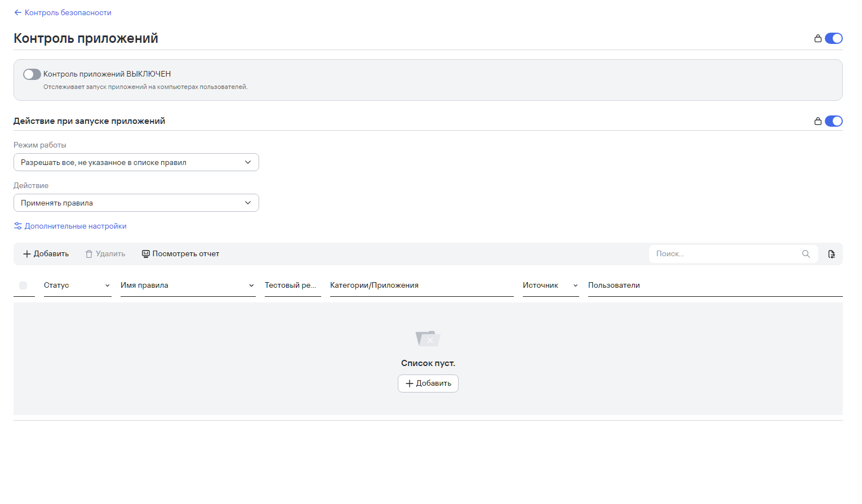862x504 pixels.
Task: Open the Действие dropdown with Применять правила
Action: point(136,203)
